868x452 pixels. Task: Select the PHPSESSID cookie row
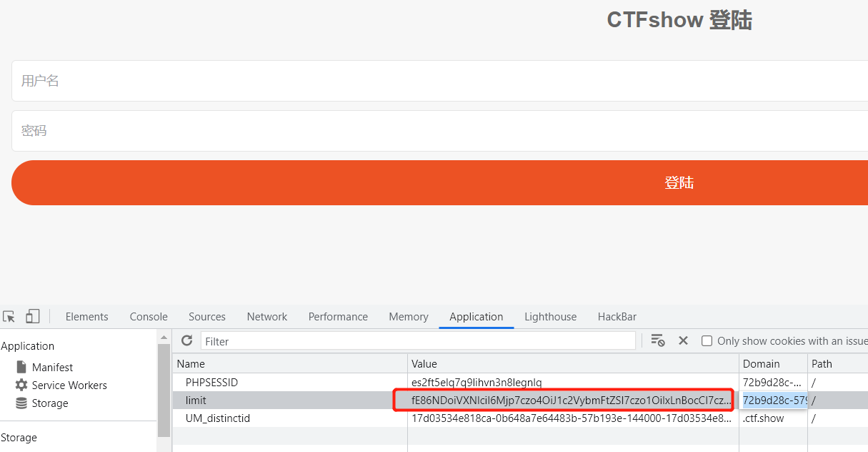coord(520,383)
